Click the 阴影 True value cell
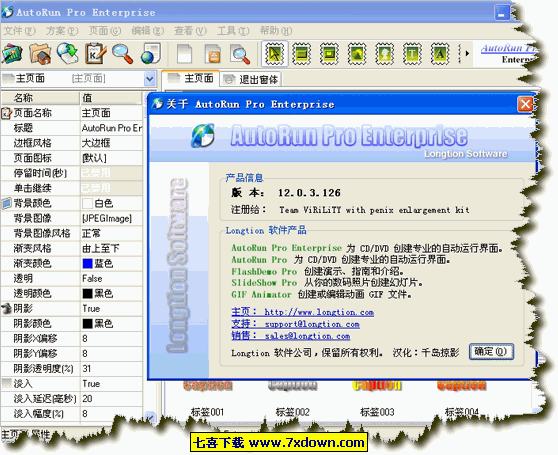The image size is (558, 455). pos(111,308)
